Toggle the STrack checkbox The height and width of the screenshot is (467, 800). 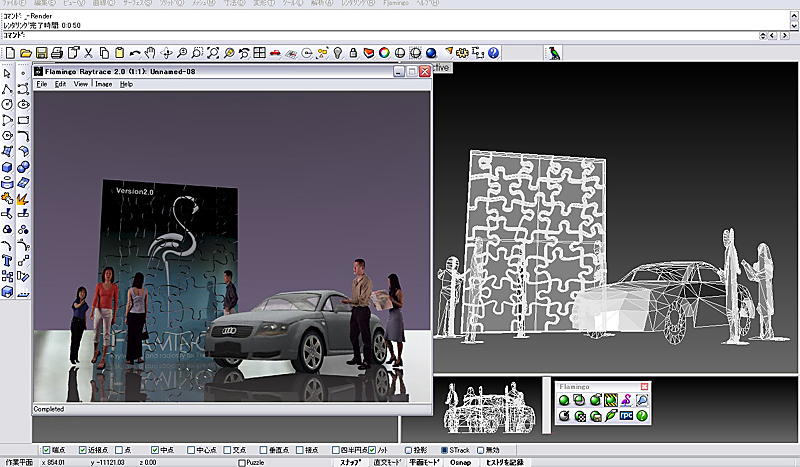444,450
